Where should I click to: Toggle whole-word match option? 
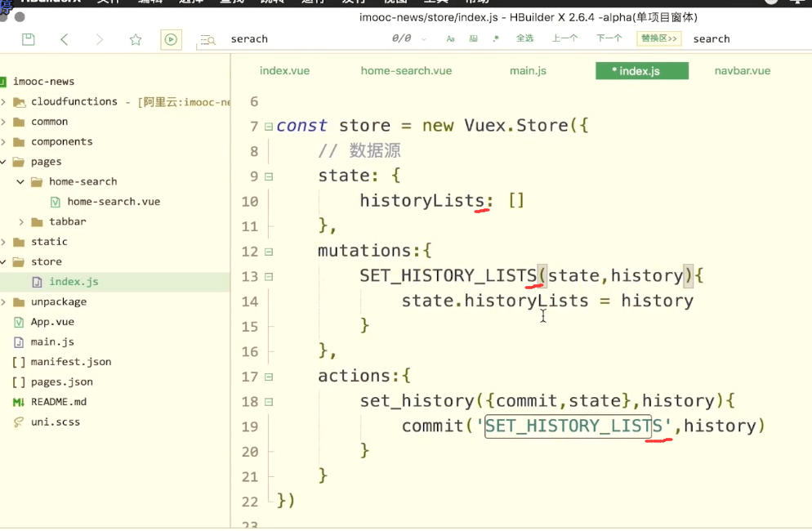coord(473,39)
